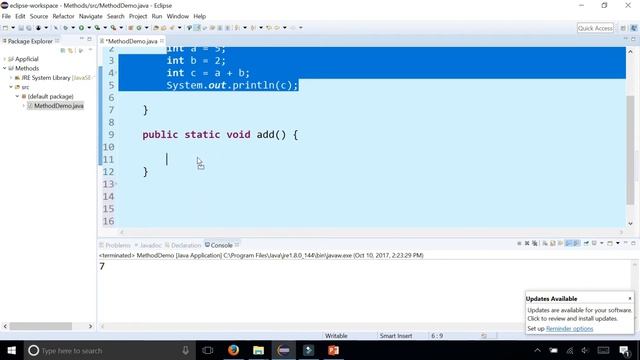Open the Run dropdown arrow

(x=89, y=28)
